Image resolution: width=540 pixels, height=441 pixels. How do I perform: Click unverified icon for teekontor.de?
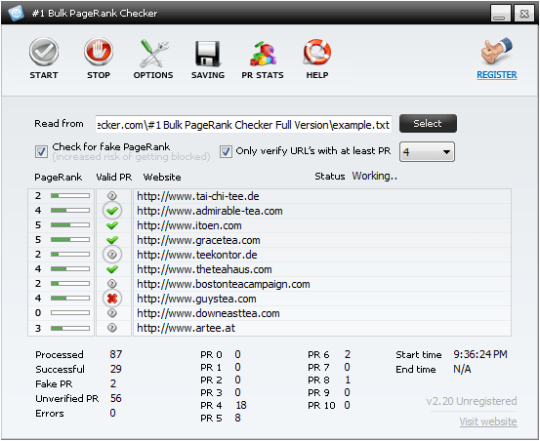(112, 254)
